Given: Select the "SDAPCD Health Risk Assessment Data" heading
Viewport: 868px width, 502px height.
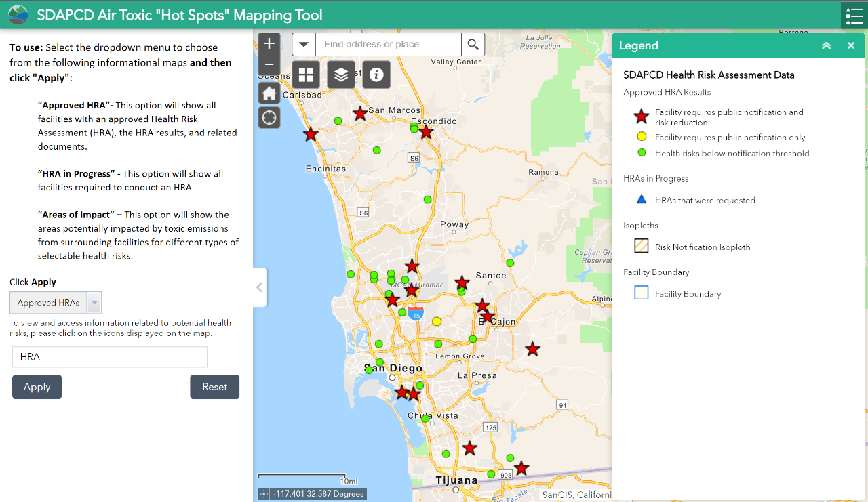Looking at the screenshot, I should [709, 75].
